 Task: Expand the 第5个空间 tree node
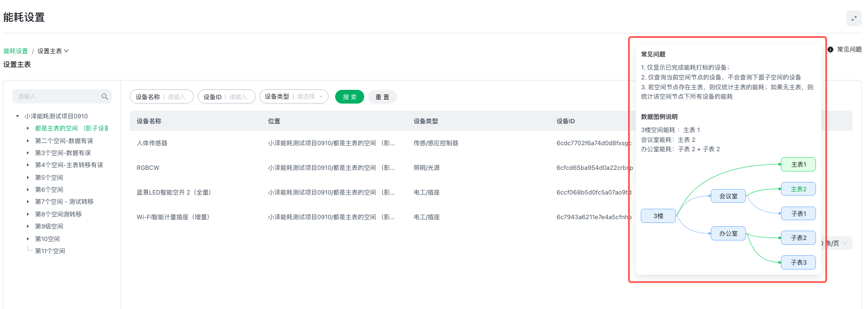[28, 178]
